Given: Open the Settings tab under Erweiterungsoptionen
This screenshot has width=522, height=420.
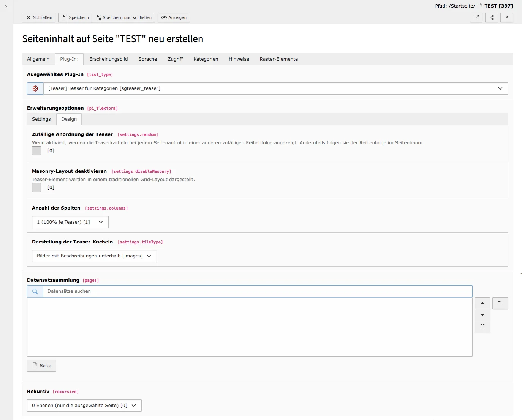Looking at the screenshot, I should pos(41,119).
